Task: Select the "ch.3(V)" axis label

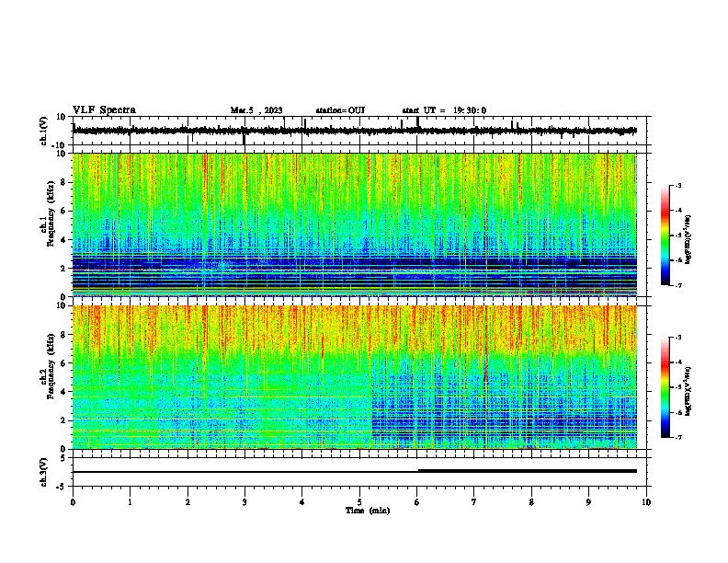Action: (43, 472)
